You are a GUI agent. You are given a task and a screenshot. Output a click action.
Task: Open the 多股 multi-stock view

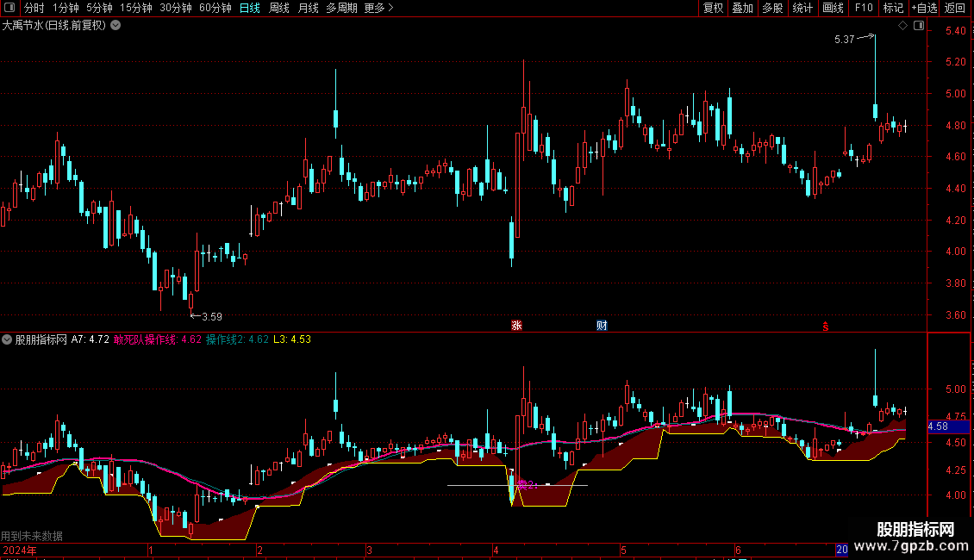click(773, 8)
